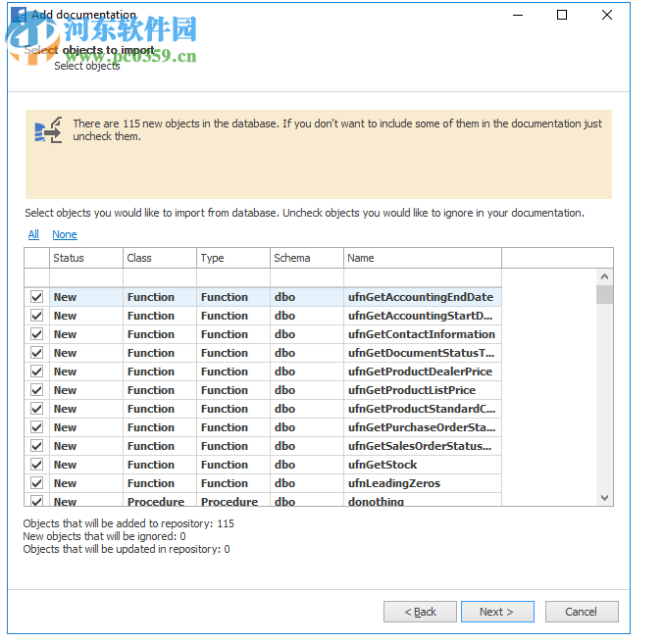This screenshot has width=664, height=644.
Task: Click the database import icon in info banner
Action: (48, 130)
